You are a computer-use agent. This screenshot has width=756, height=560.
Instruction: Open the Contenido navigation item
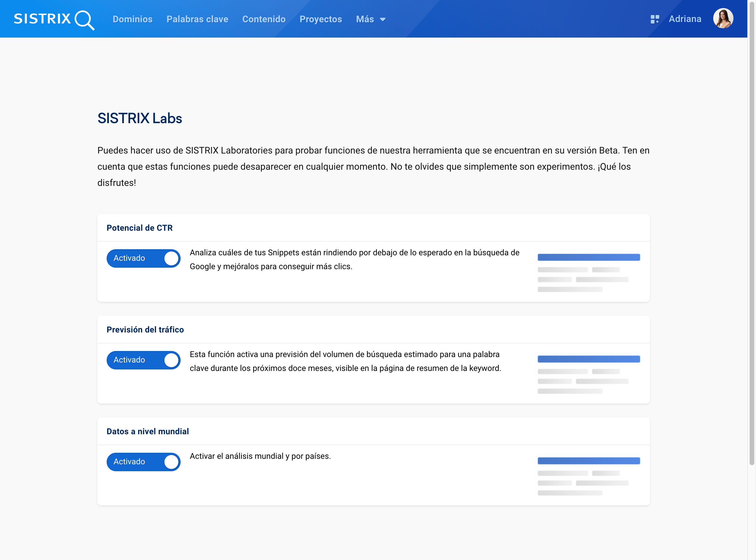[x=264, y=19]
